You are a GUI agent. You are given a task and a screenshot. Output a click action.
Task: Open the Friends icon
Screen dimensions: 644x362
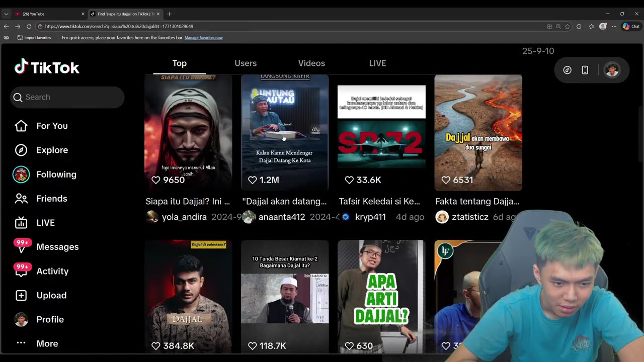pos(21,199)
